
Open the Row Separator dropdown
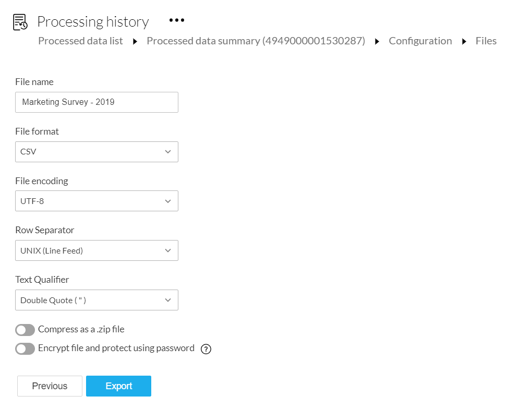click(96, 250)
